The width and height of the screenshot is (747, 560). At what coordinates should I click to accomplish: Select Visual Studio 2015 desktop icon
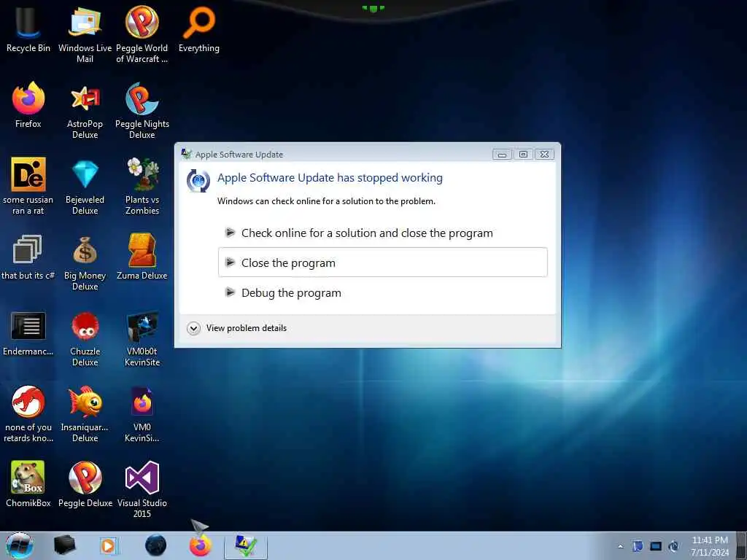(x=142, y=489)
